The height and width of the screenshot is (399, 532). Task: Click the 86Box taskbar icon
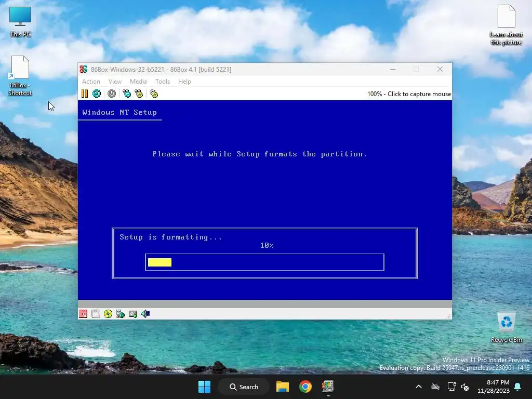click(328, 387)
